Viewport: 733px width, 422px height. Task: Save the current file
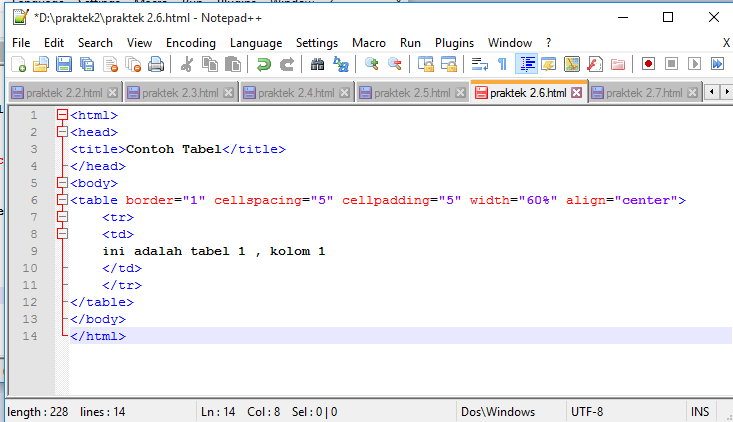pyautogui.click(x=64, y=64)
